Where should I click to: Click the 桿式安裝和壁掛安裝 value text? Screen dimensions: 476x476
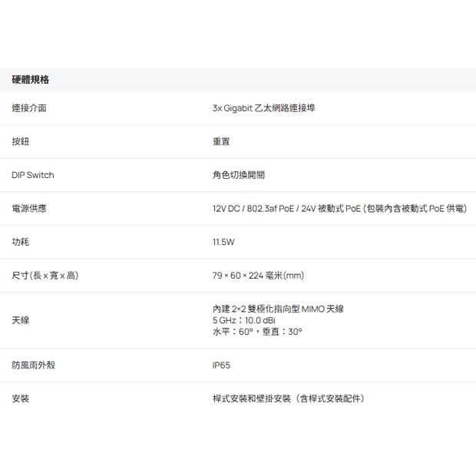289,398
